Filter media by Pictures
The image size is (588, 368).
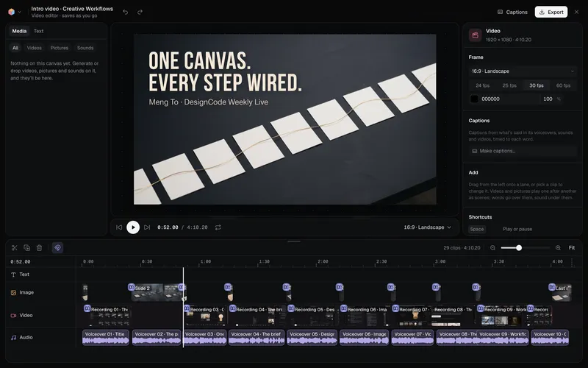click(60, 48)
